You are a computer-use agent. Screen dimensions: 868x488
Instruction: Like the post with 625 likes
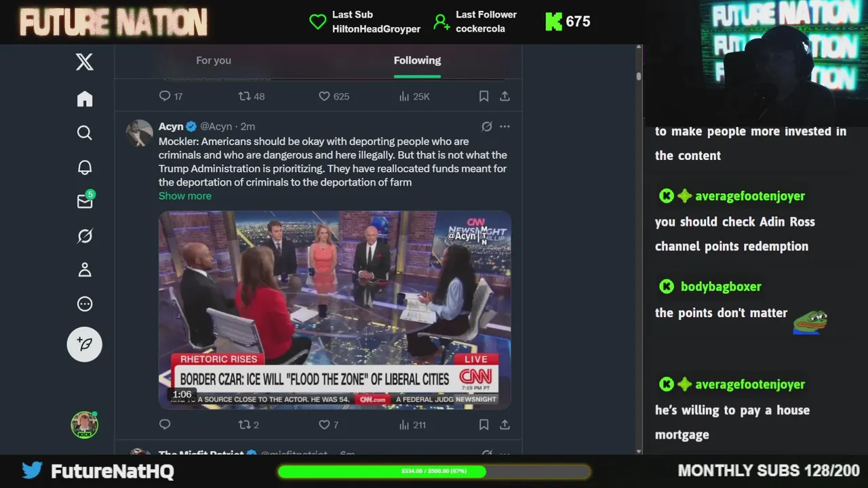click(334, 96)
